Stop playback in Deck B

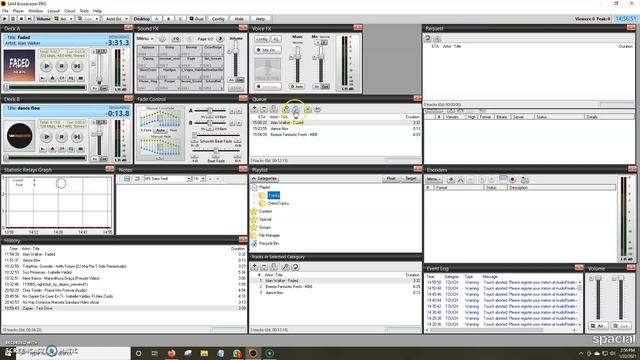61,137
